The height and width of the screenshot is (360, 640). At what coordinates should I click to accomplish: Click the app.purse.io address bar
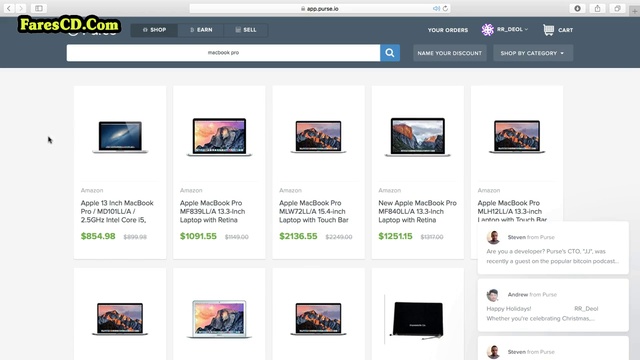[320, 8]
